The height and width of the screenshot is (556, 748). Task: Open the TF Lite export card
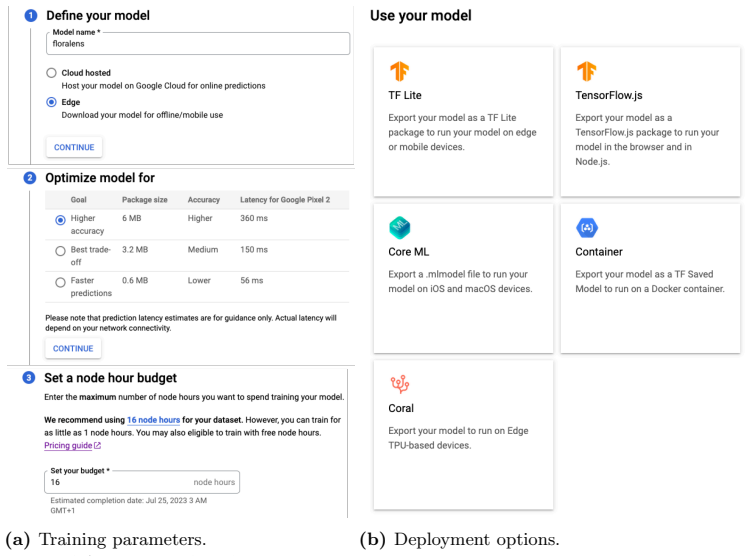coord(463,122)
